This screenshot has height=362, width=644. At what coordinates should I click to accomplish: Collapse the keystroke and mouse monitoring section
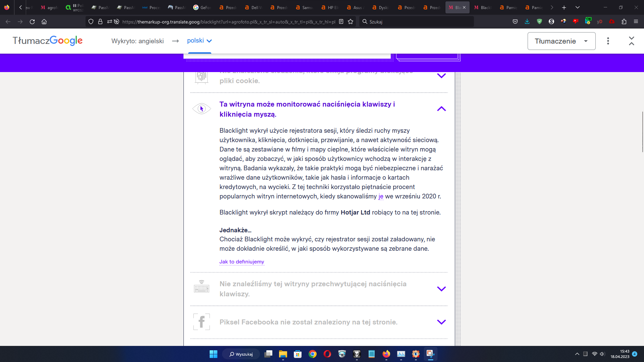click(441, 109)
